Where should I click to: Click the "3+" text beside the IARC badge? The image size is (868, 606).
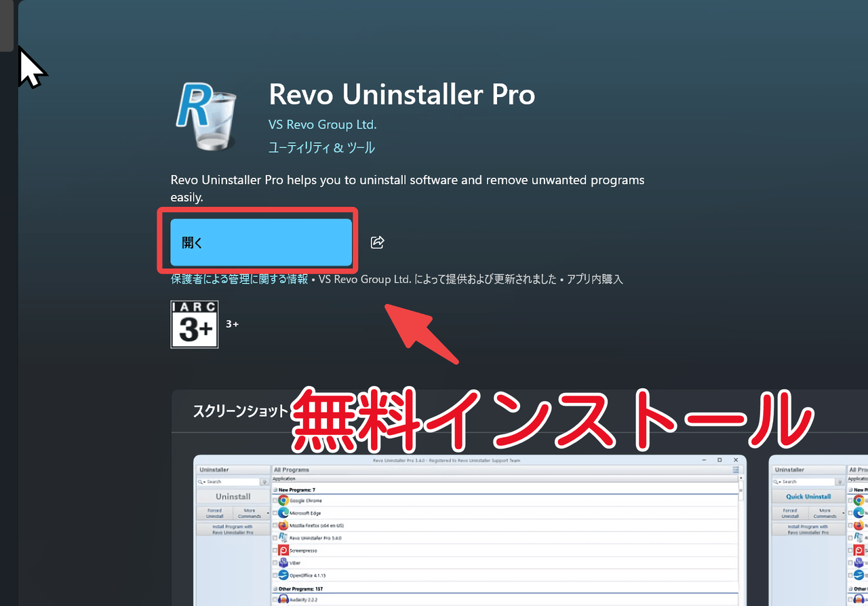pos(232,324)
